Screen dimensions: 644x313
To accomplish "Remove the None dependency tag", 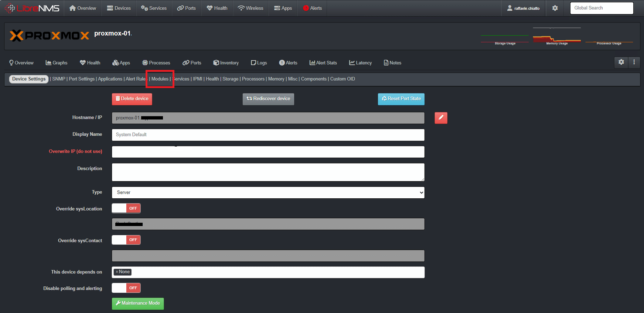I will point(117,272).
